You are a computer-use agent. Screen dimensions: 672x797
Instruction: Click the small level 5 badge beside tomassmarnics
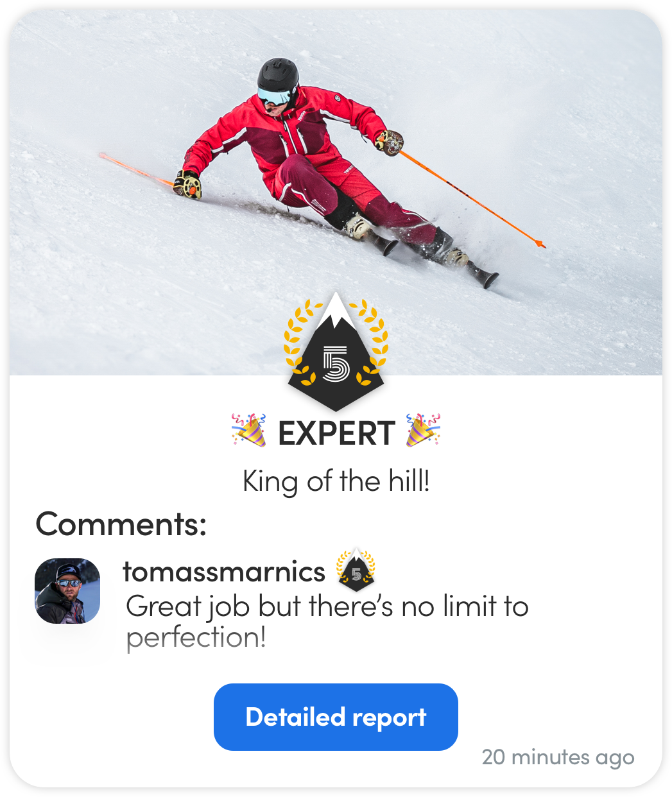tap(356, 570)
